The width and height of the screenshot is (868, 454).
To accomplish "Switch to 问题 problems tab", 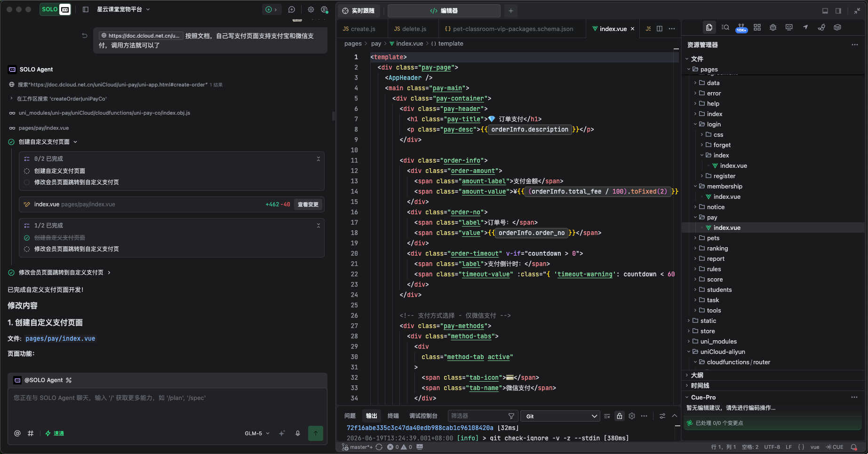I will coord(350,416).
